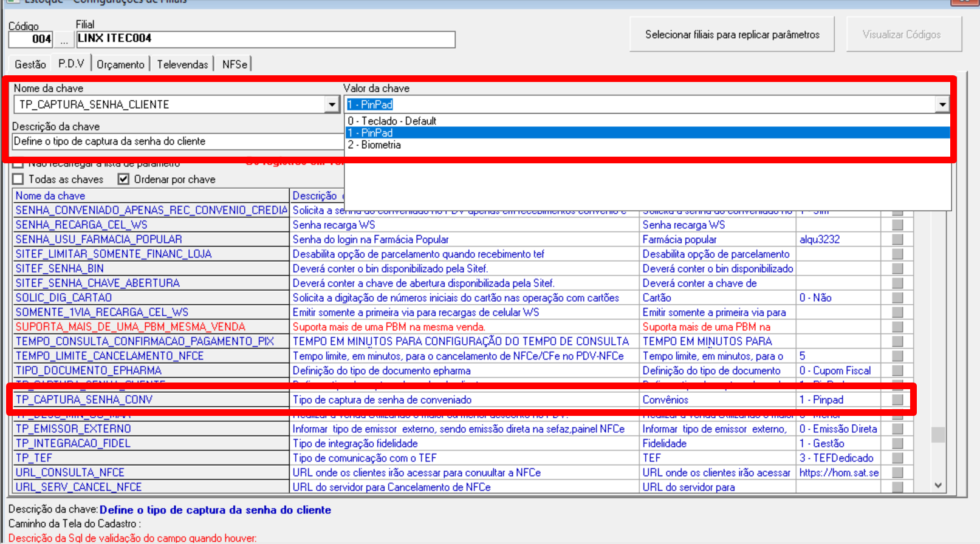Image resolution: width=980 pixels, height=544 pixels.
Task: Select the SENHA_USU_FARMACIA_POPULAR key
Action: 151,239
